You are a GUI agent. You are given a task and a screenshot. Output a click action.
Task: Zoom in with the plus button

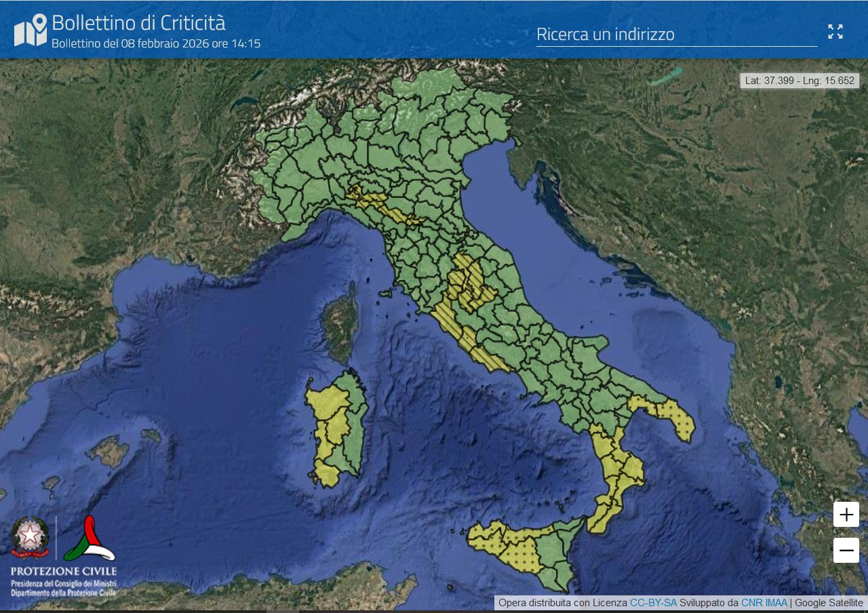[846, 515]
